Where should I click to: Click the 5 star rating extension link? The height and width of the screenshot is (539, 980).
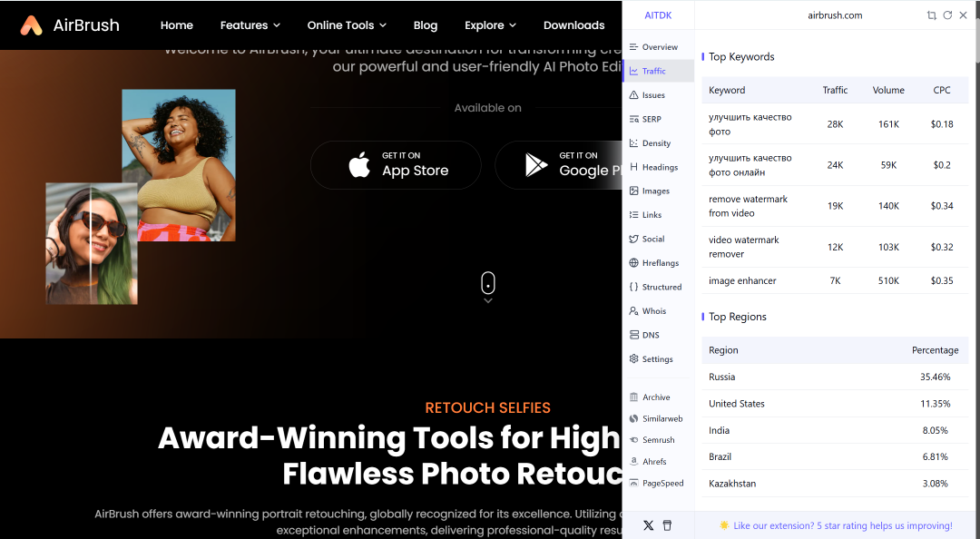click(x=842, y=526)
